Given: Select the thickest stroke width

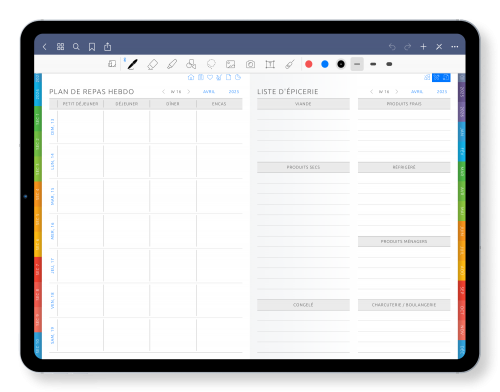Looking at the screenshot, I should coord(389,64).
